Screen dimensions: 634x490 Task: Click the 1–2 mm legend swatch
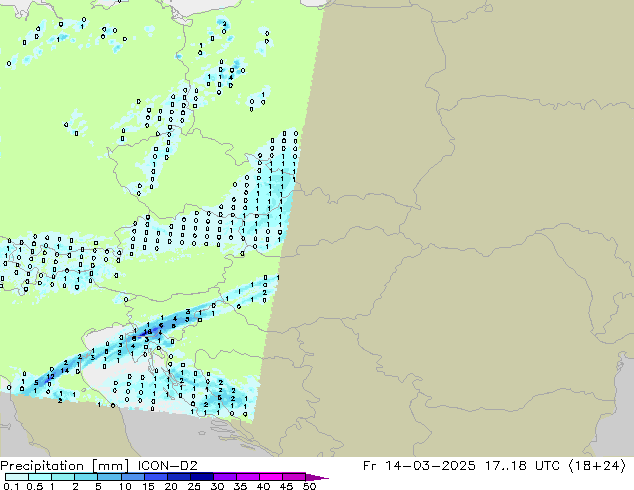(x=63, y=477)
